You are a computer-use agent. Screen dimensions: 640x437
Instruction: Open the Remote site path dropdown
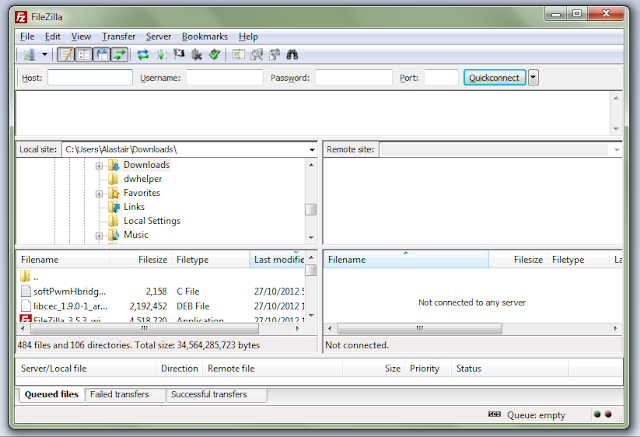coord(616,150)
